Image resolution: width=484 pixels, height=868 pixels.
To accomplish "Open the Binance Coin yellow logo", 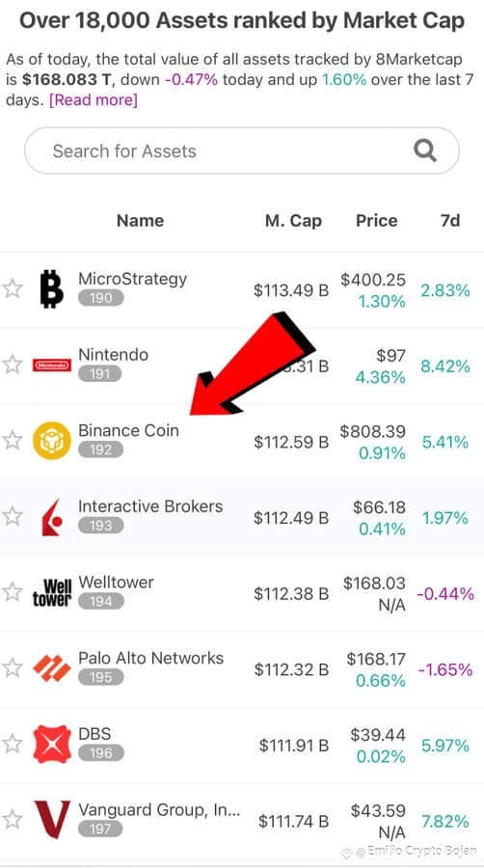I will pyautogui.click(x=51, y=441).
